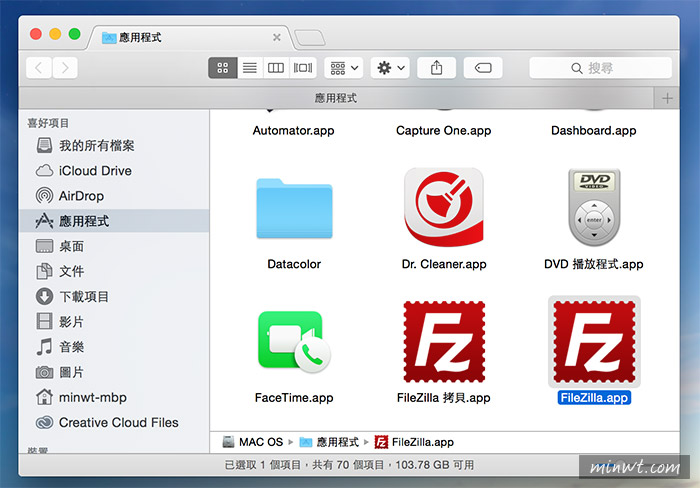
Task: Select the Datacolor folder icon
Action: (294, 209)
